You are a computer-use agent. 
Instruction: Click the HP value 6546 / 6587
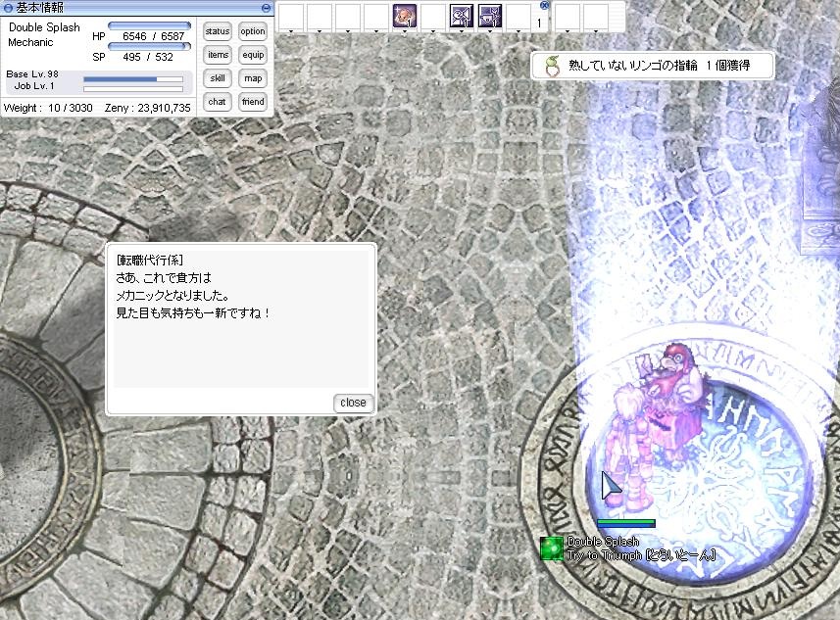[153, 36]
